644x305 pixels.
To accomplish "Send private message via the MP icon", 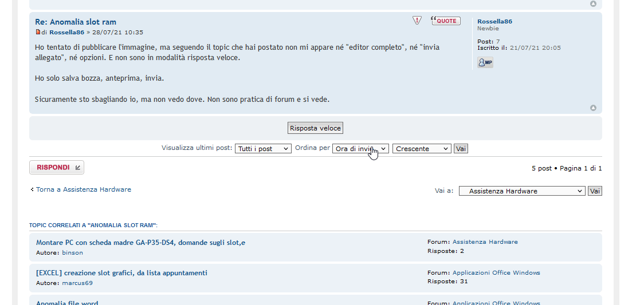I will [485, 62].
